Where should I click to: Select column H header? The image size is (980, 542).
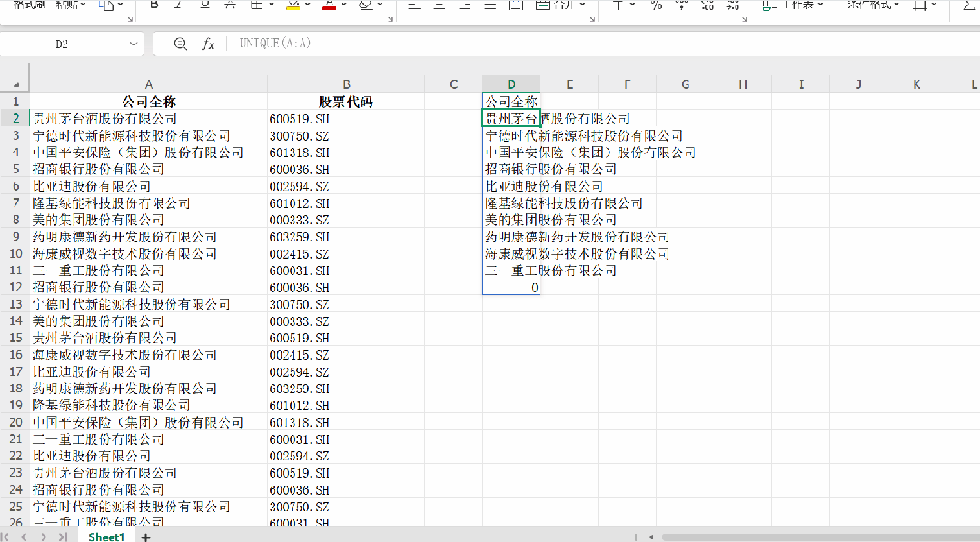coord(743,84)
